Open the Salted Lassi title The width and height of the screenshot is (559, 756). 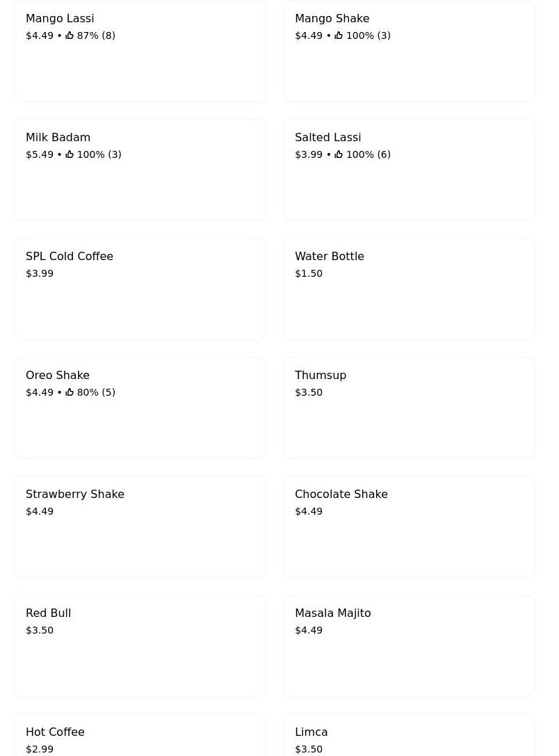click(327, 138)
